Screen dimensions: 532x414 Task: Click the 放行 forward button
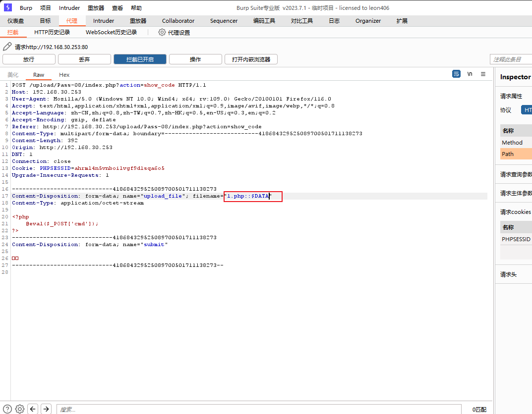tap(29, 59)
